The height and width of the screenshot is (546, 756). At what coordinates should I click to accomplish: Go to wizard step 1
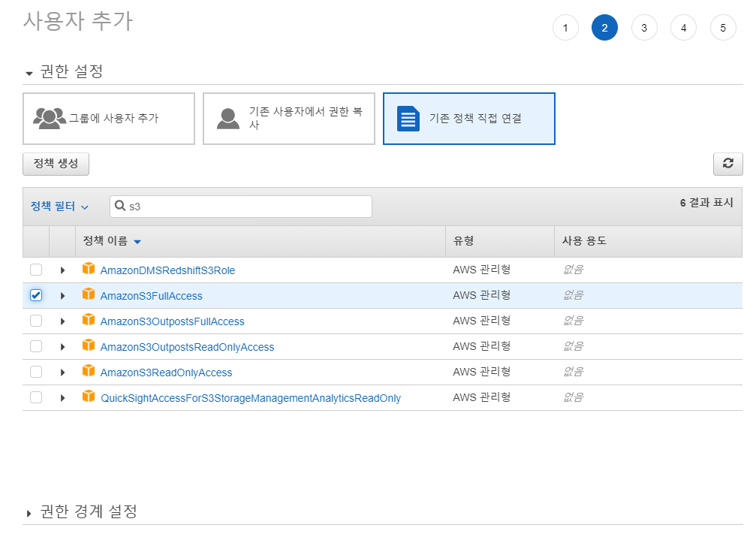click(565, 28)
